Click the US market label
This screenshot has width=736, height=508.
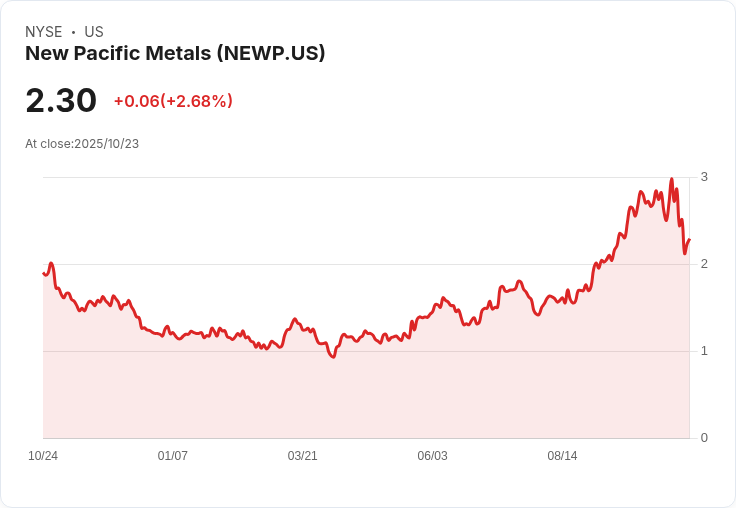point(94,32)
